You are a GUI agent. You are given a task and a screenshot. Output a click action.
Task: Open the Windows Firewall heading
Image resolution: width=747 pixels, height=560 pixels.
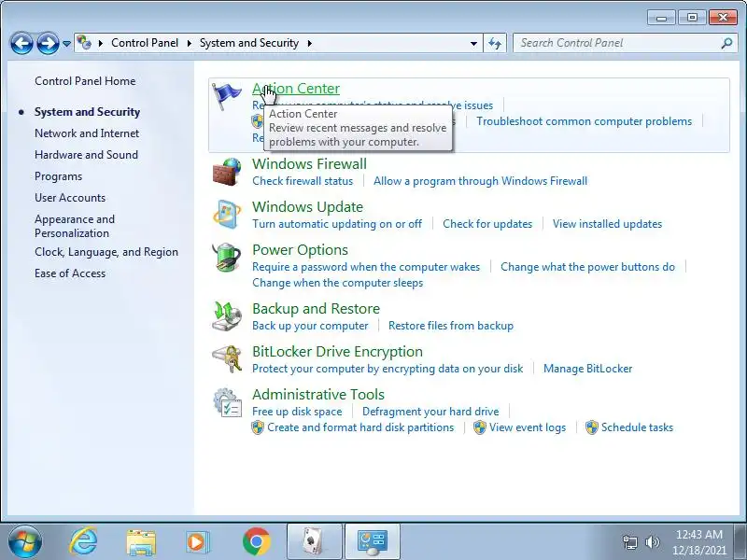(x=309, y=164)
